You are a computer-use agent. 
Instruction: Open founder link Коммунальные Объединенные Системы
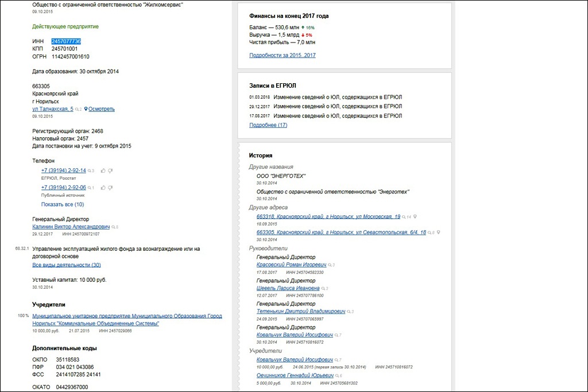127,320
